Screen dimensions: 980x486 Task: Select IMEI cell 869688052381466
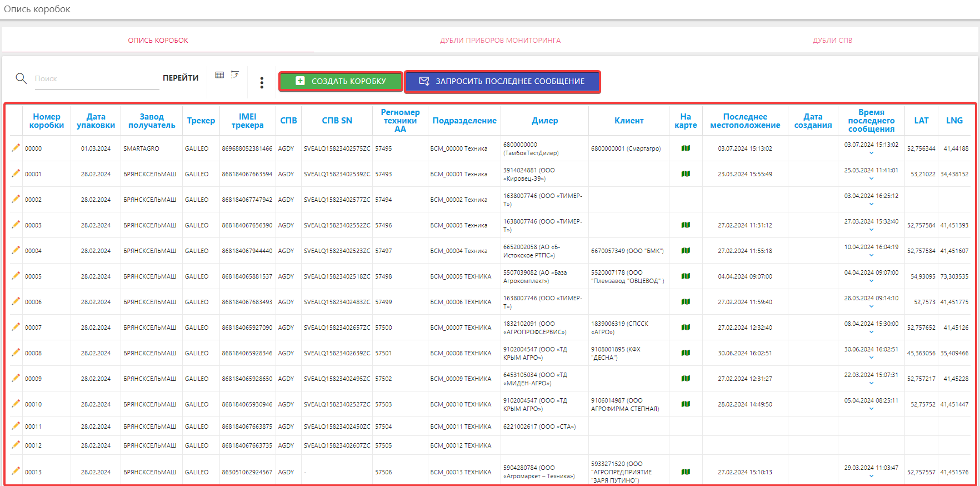(247, 148)
